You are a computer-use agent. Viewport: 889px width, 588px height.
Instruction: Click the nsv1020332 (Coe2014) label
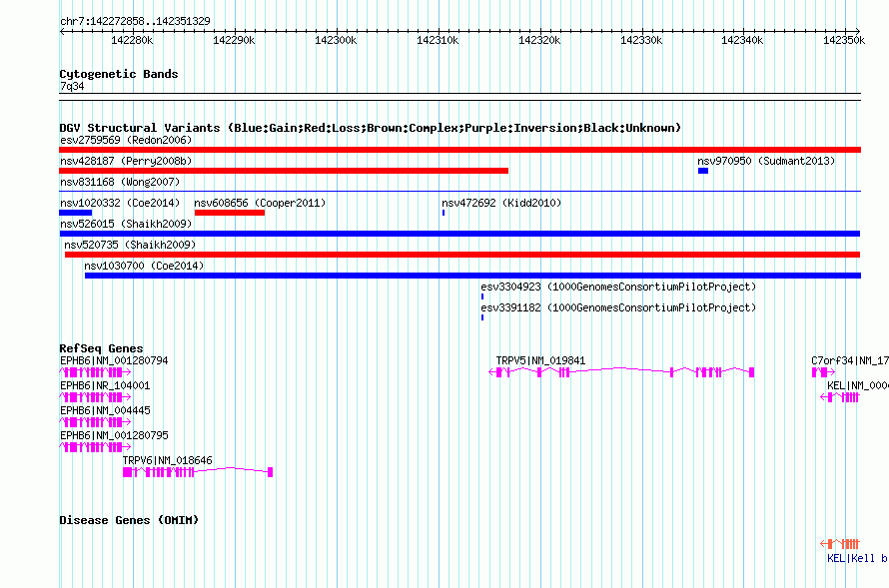point(120,203)
